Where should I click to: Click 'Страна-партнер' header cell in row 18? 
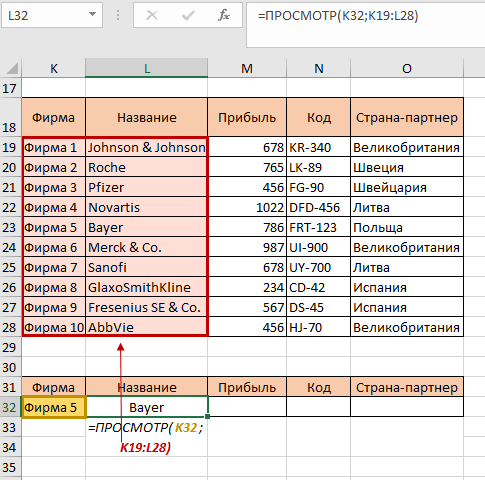(x=407, y=117)
